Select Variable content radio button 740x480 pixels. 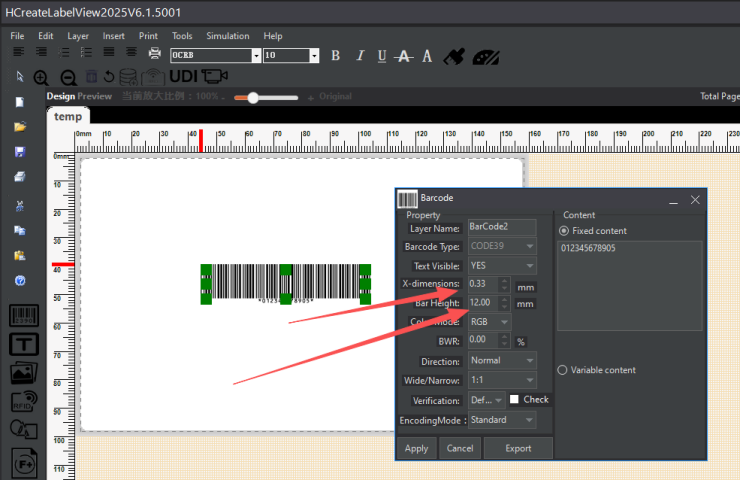562,370
